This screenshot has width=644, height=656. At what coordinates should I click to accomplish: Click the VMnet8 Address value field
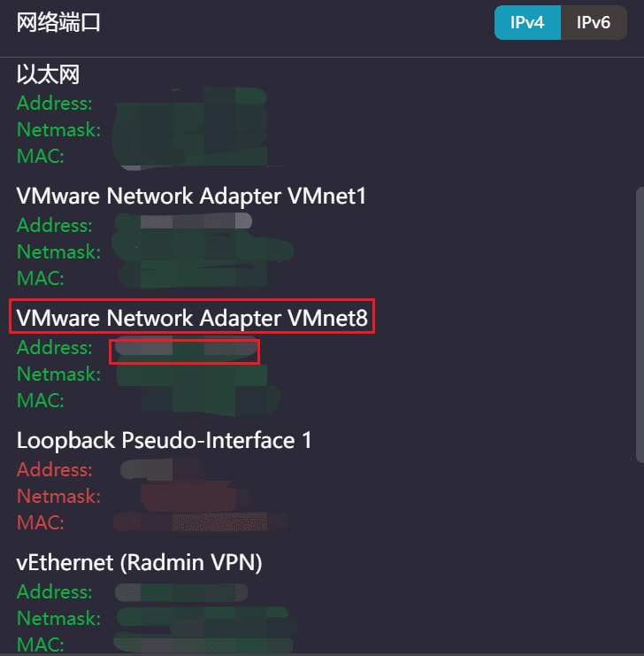click(184, 349)
